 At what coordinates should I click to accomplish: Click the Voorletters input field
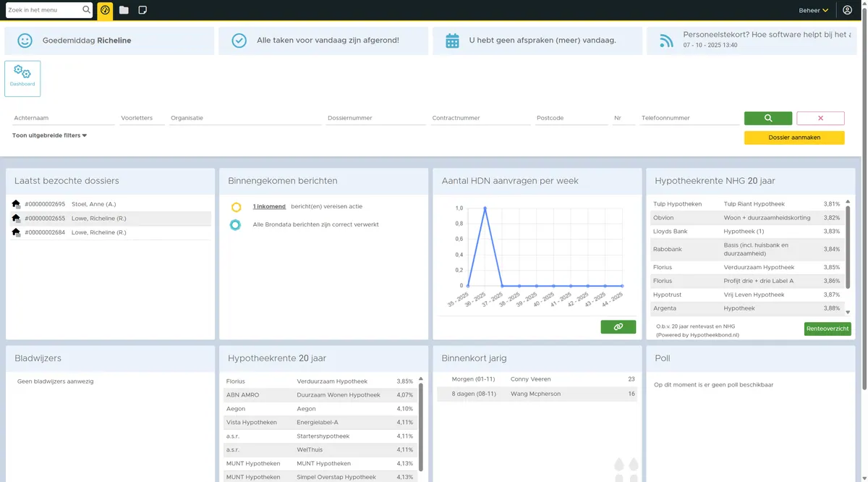coord(142,118)
